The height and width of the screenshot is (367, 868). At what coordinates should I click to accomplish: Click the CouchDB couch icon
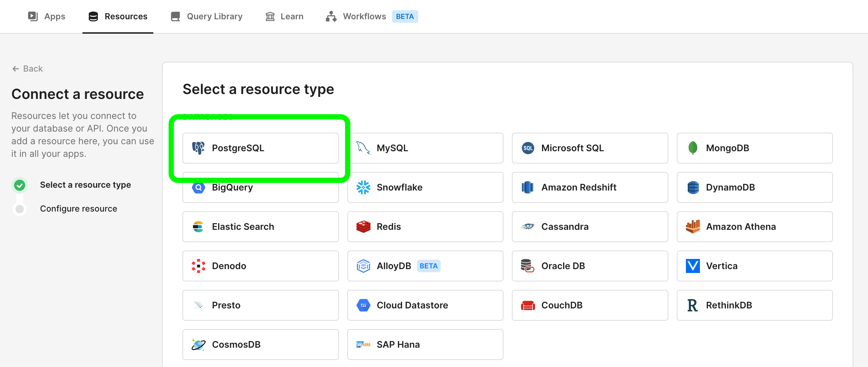(528, 305)
